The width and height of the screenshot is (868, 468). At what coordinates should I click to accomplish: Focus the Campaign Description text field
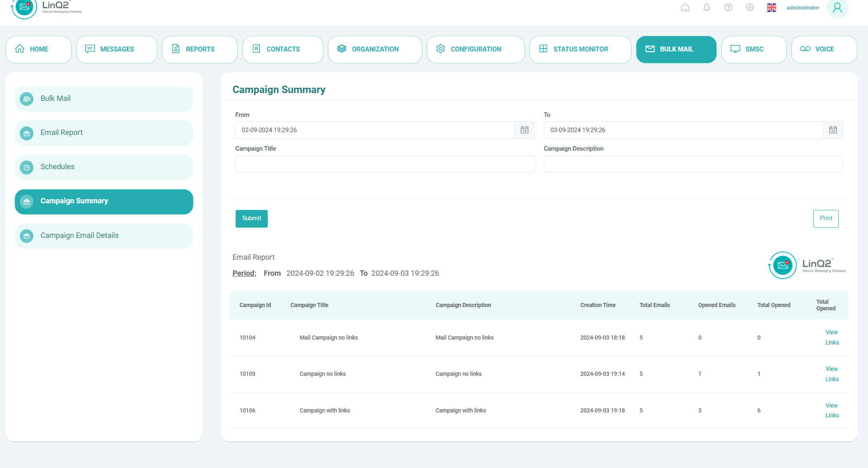pos(693,164)
